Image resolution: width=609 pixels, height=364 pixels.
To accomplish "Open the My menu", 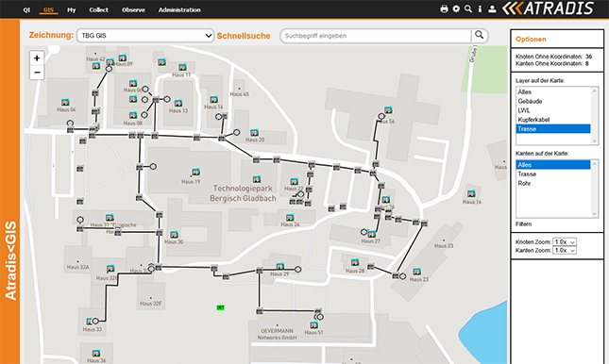I will coord(72,9).
